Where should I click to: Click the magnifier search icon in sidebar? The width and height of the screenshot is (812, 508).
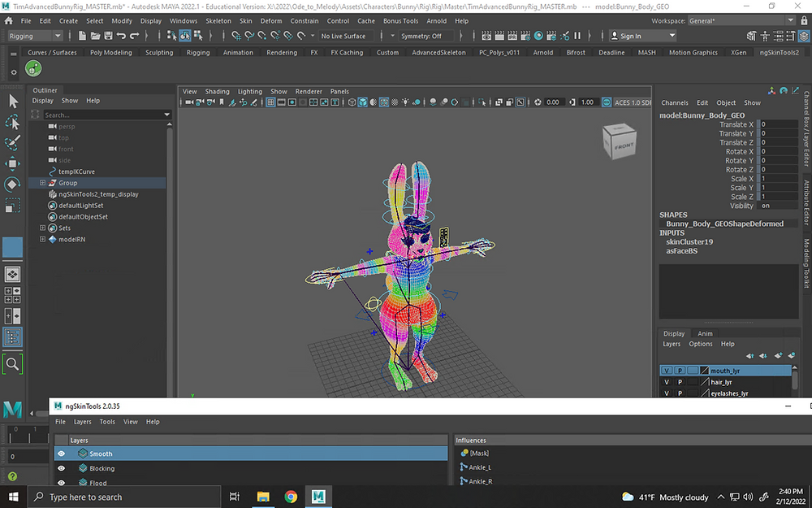(x=12, y=364)
